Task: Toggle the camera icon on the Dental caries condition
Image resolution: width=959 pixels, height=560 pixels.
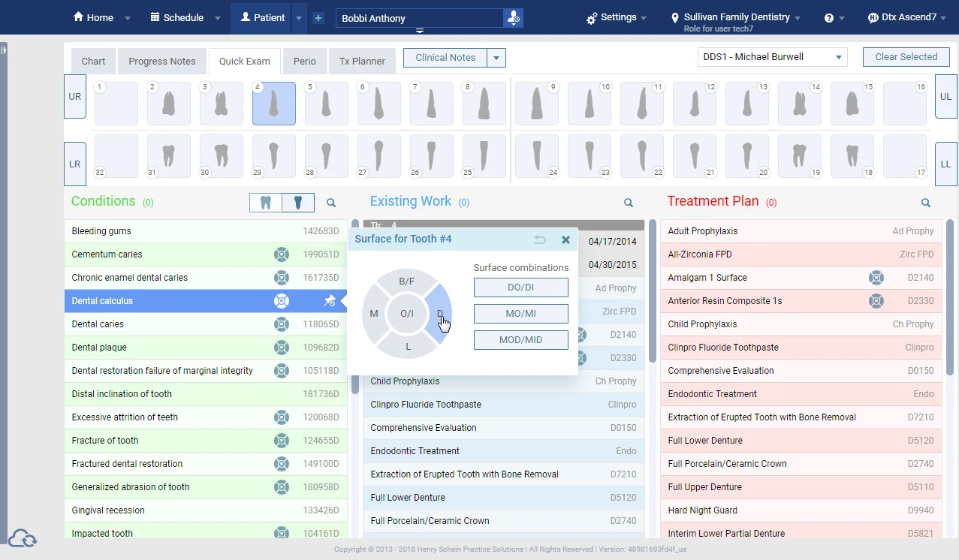Action: pos(282,324)
